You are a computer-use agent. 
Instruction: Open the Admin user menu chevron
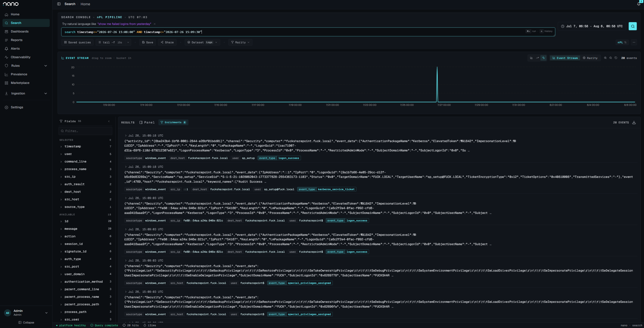46,313
